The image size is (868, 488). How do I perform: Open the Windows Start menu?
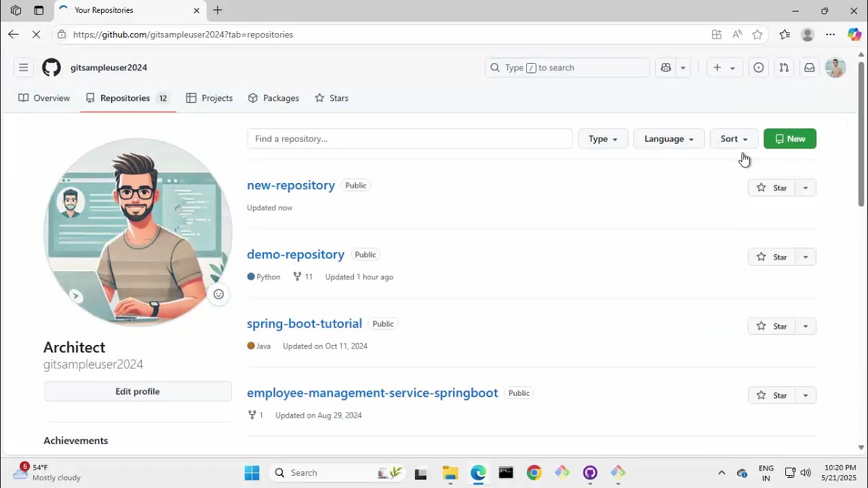[x=252, y=473]
